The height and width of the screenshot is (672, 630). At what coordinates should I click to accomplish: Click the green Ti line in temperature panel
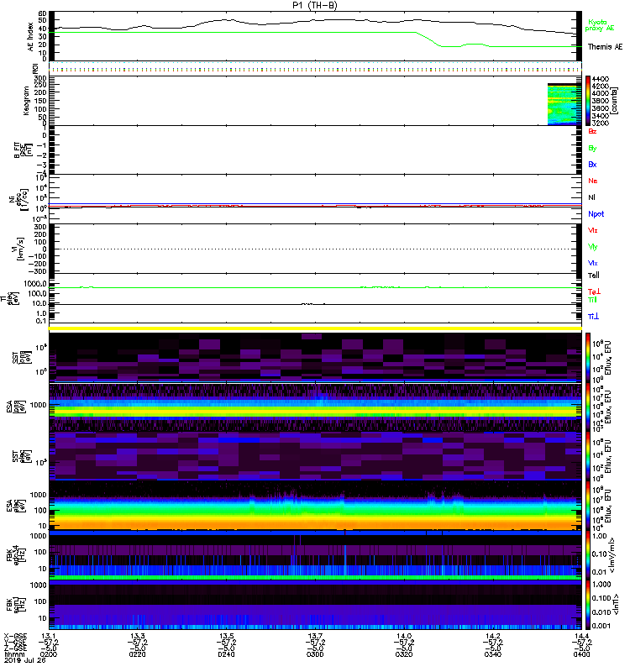coord(315,287)
